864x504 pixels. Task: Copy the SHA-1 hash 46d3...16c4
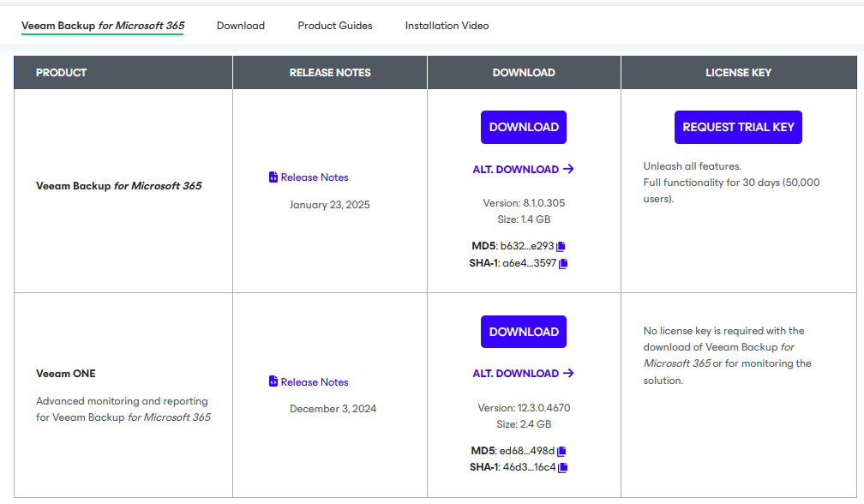pyautogui.click(x=562, y=468)
